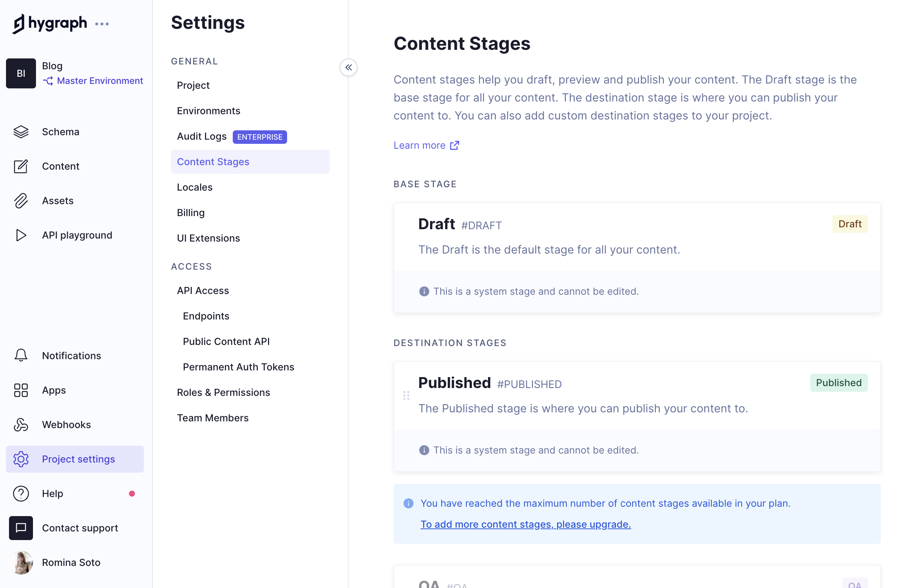This screenshot has height=588, width=910.
Task: Select Roles & Permissions settings
Action: [x=223, y=392]
